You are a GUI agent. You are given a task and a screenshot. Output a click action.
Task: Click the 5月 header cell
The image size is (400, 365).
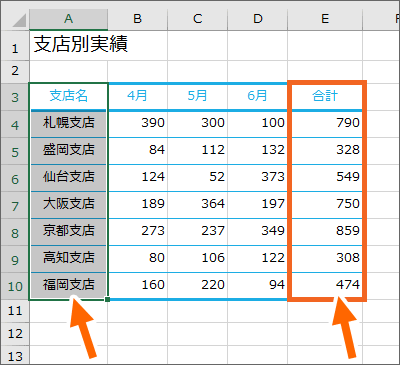click(198, 97)
